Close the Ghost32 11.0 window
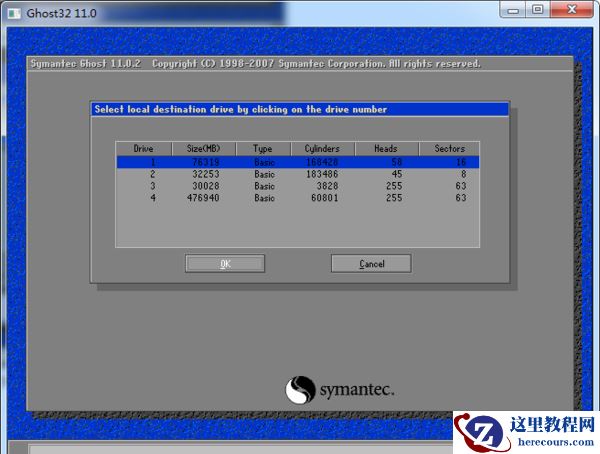The image size is (600, 454). (572, 10)
